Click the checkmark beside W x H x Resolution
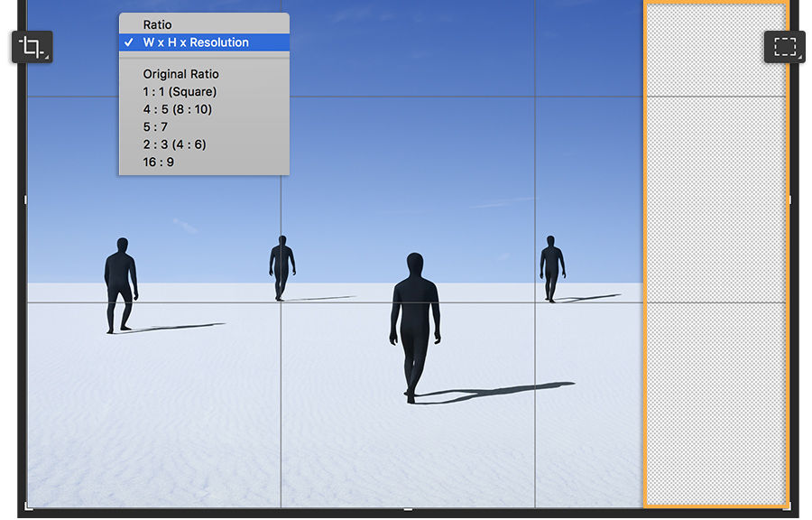The height and width of the screenshot is (520, 812). [x=131, y=42]
